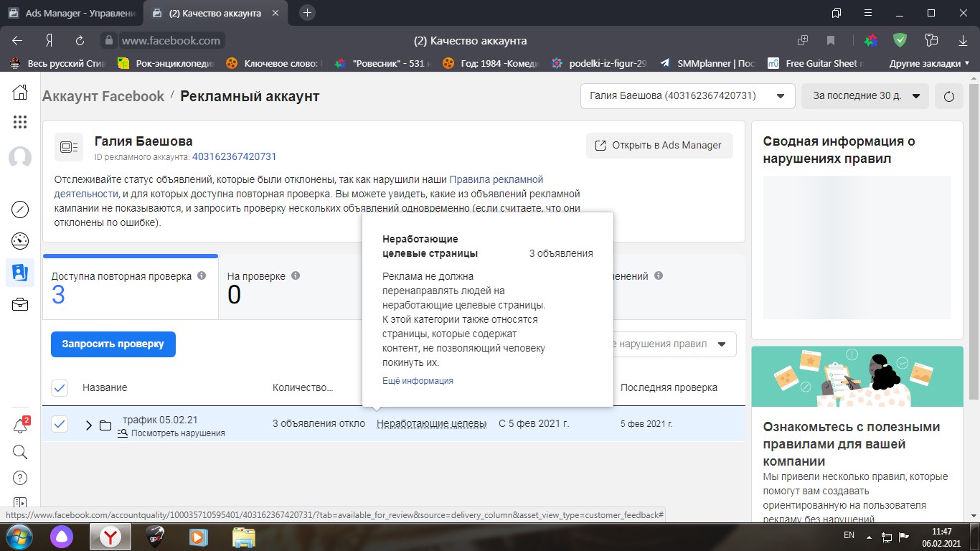Open Правила рекламной деятельности link

point(298,187)
